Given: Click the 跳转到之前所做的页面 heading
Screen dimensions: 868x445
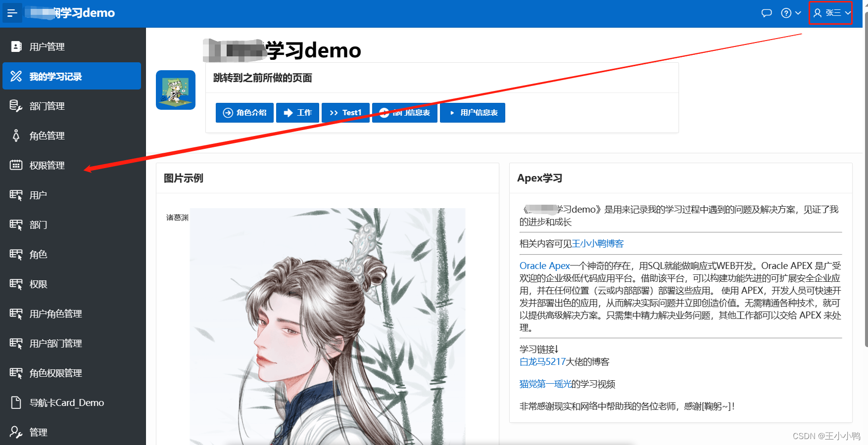Looking at the screenshot, I should click(263, 78).
